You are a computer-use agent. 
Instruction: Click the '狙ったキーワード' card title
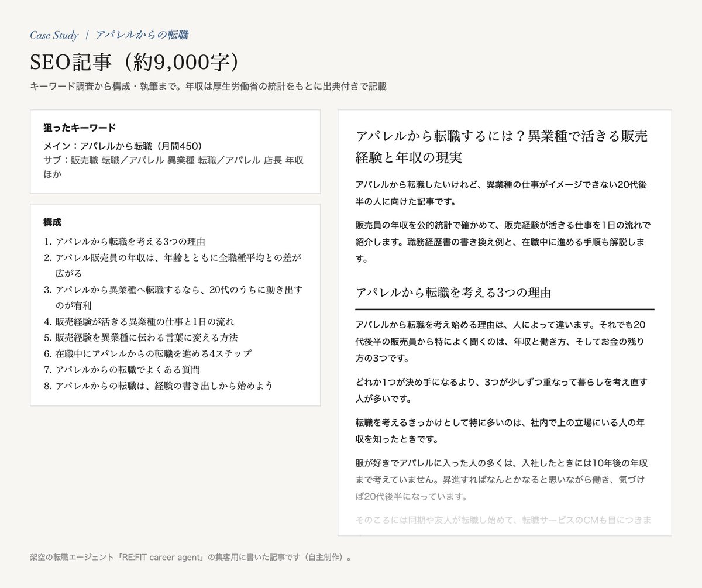[x=80, y=128]
